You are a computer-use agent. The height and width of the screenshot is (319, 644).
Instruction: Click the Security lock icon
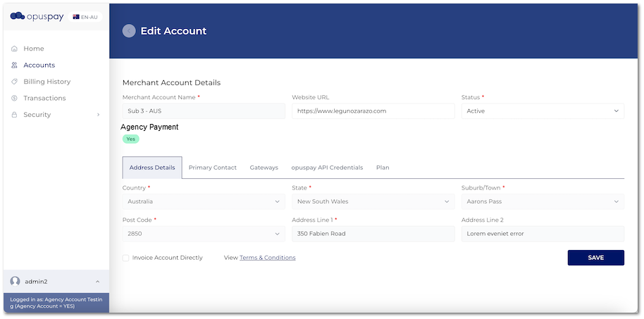[x=15, y=115]
